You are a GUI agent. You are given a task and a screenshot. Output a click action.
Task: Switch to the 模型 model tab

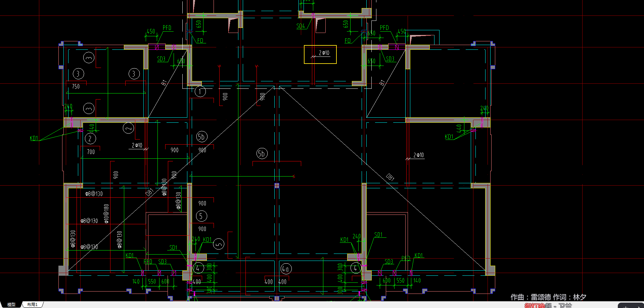click(x=11, y=305)
